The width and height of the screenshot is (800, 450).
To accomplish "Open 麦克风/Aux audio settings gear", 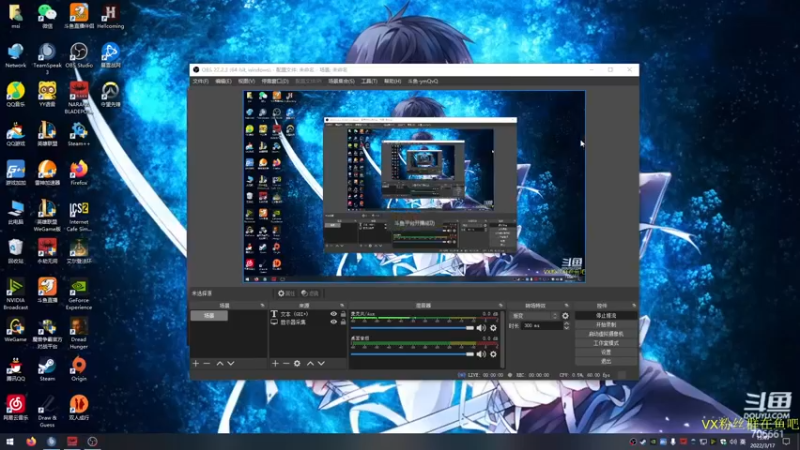I will 493,328.
